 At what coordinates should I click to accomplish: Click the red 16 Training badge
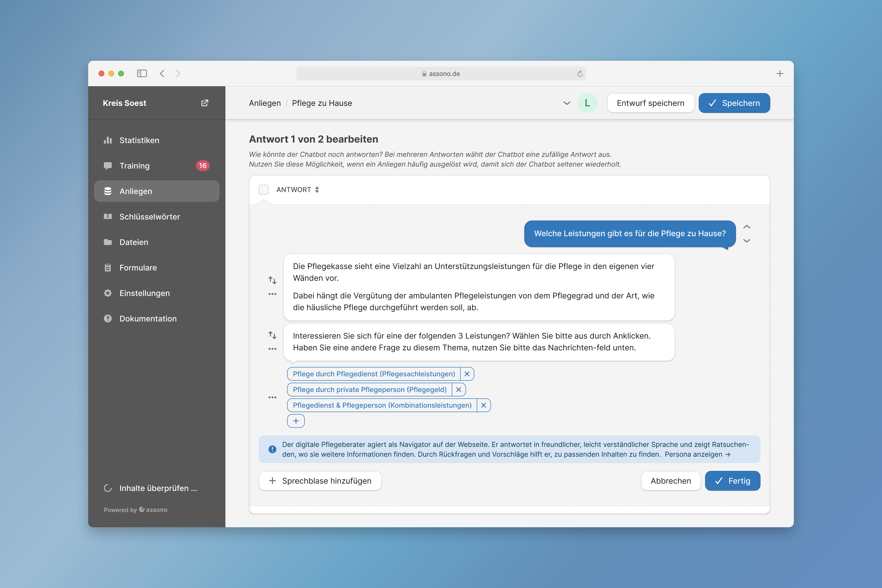coord(203,166)
